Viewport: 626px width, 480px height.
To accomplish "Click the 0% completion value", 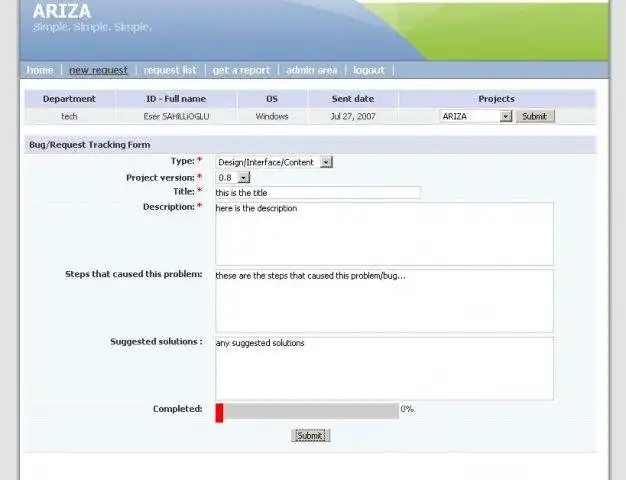I will coord(407,409).
